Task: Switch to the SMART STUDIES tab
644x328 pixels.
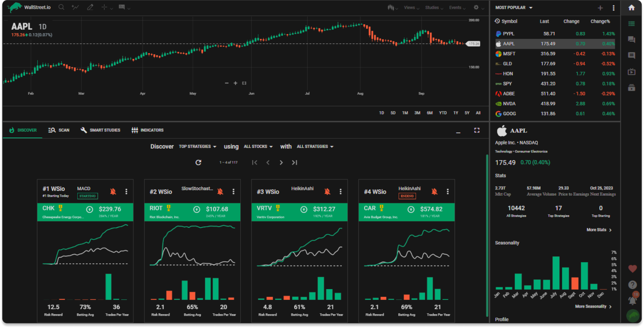Action: coord(100,130)
